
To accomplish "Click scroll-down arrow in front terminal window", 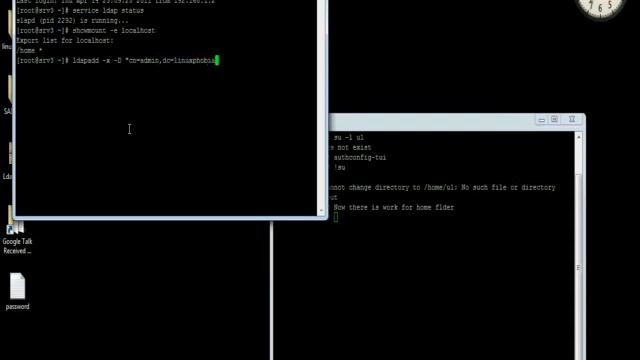I will tap(321, 211).
